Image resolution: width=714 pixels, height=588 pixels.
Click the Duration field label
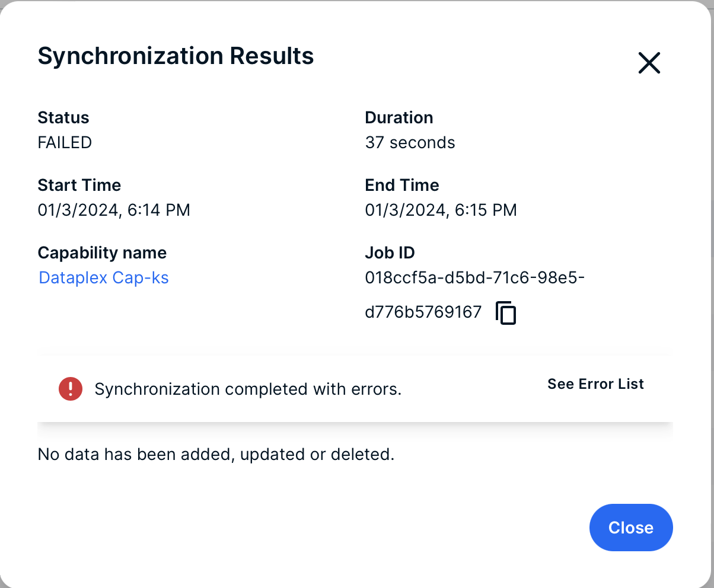(399, 117)
